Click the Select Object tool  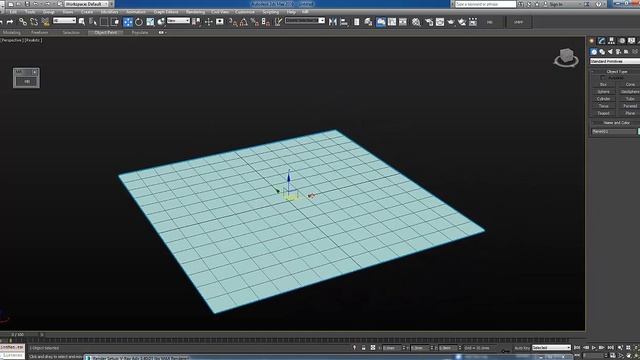point(82,22)
